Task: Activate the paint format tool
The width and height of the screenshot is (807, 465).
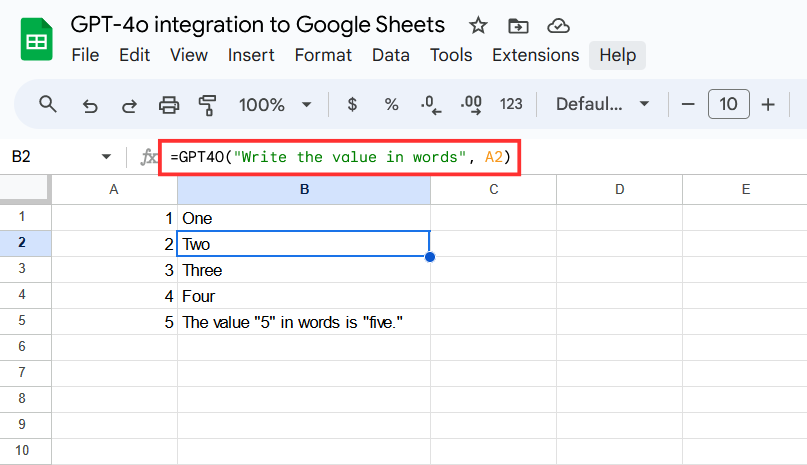Action: (207, 105)
